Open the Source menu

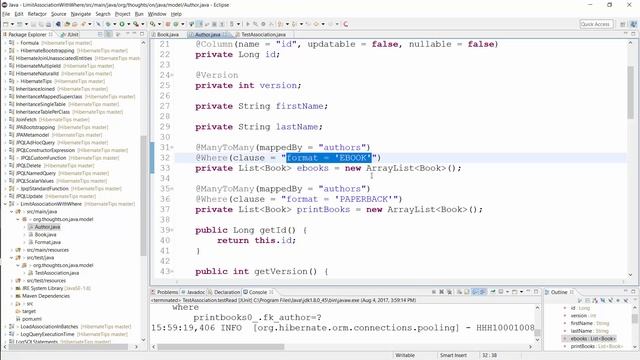[x=58, y=14]
